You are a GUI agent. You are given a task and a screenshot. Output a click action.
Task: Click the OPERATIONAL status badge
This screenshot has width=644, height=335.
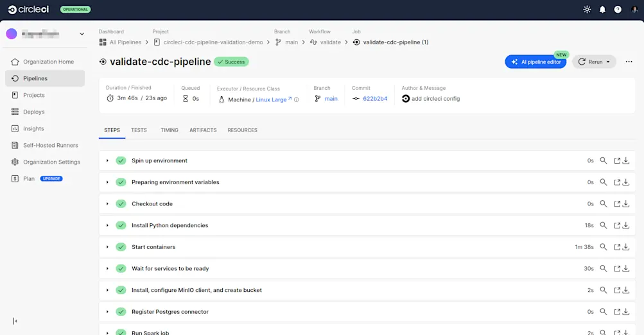point(76,10)
